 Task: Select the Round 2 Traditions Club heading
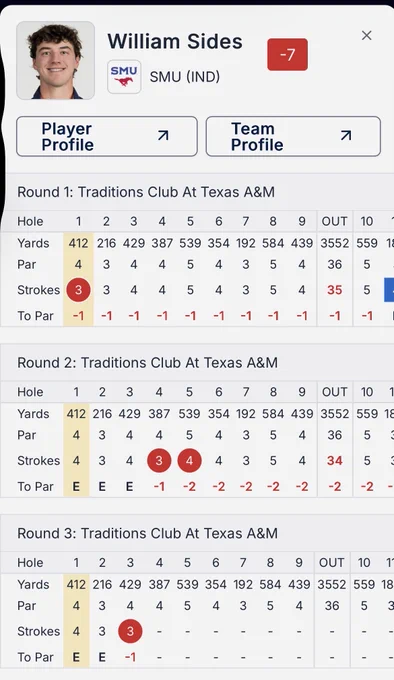tap(147, 363)
